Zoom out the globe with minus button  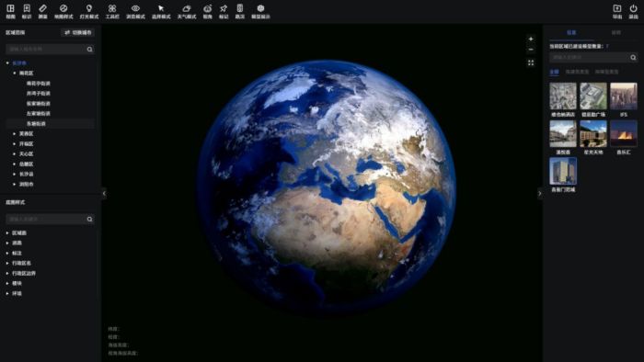coord(531,50)
